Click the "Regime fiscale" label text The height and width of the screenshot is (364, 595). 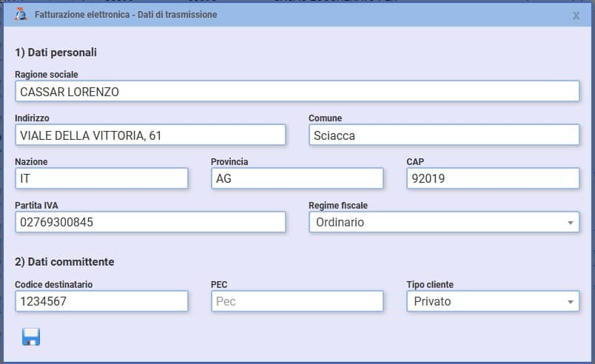(337, 205)
